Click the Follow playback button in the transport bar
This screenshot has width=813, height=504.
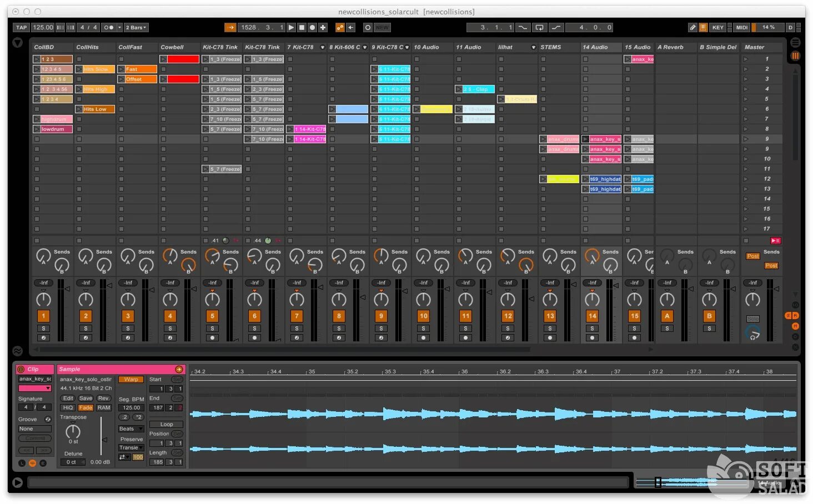(x=230, y=27)
